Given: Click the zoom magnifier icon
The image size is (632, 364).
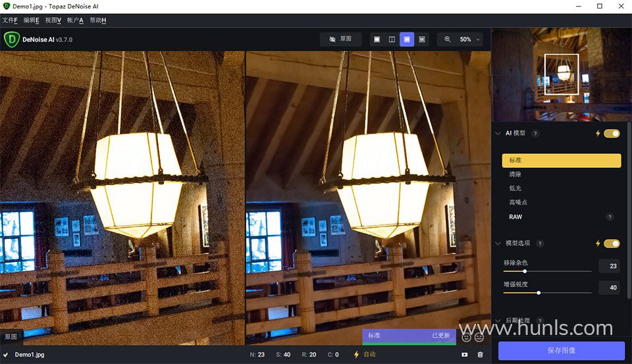Looking at the screenshot, I should pyautogui.click(x=448, y=39).
